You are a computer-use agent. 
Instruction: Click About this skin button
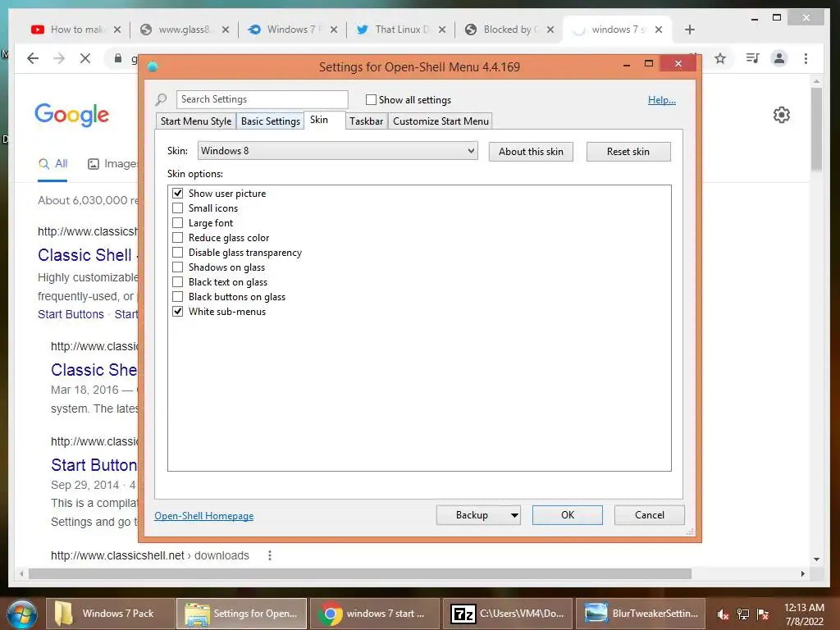tap(531, 152)
